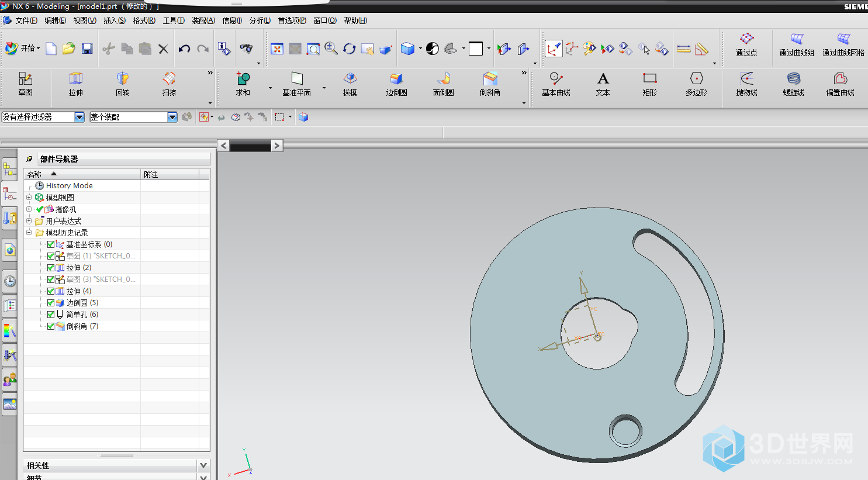Click the white background color swatch
This screenshot has height=480, width=868.
click(476, 49)
